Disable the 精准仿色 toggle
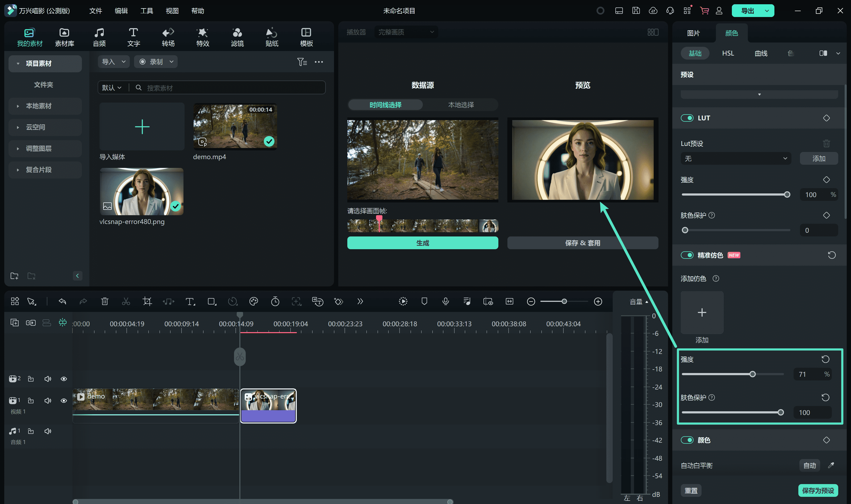851x504 pixels. [x=687, y=255]
